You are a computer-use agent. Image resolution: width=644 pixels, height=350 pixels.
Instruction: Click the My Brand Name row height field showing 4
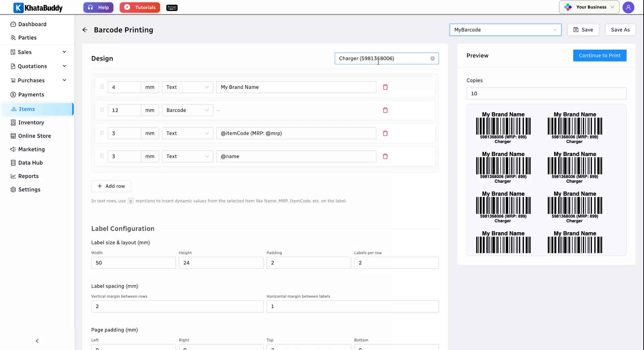(124, 87)
